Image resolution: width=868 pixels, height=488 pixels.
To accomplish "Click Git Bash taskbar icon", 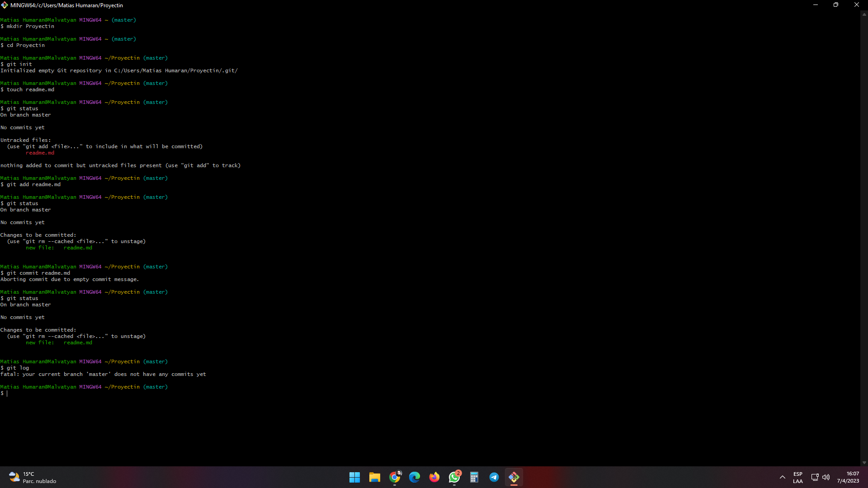I will tap(514, 477).
